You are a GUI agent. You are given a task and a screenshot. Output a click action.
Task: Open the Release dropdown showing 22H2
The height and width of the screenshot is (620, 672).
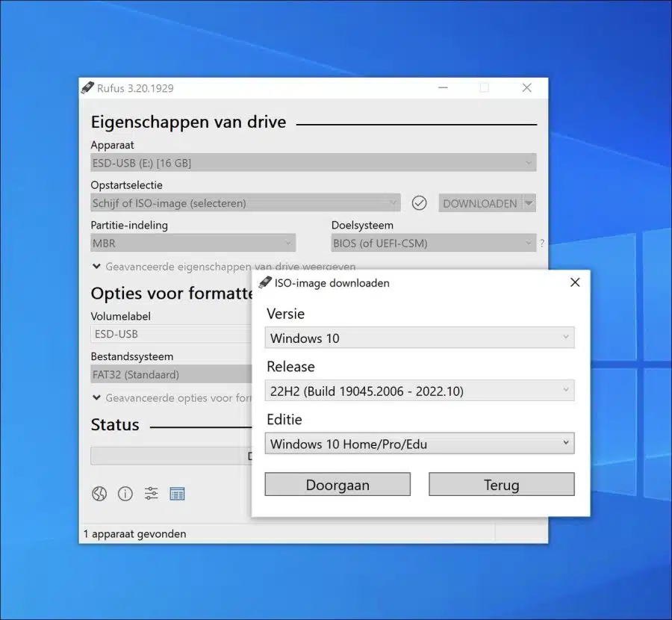coord(420,391)
